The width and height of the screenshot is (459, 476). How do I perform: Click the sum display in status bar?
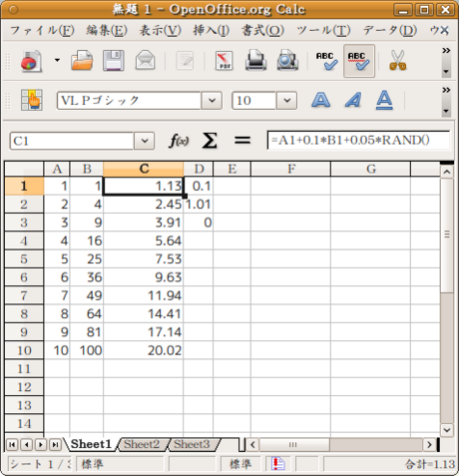pyautogui.click(x=389, y=464)
